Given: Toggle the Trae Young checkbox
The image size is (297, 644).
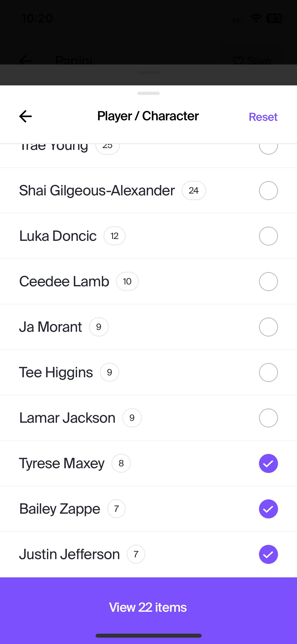Looking at the screenshot, I should (268, 148).
